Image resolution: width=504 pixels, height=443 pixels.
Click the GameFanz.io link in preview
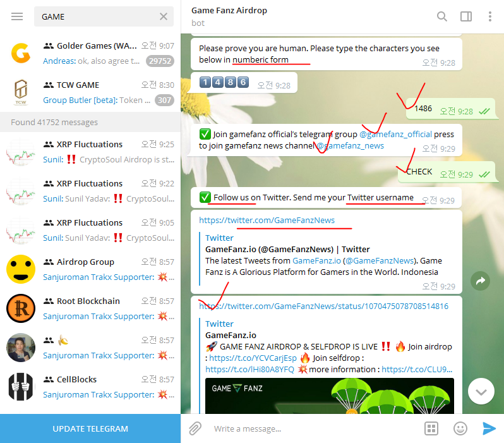pyautogui.click(x=316, y=260)
